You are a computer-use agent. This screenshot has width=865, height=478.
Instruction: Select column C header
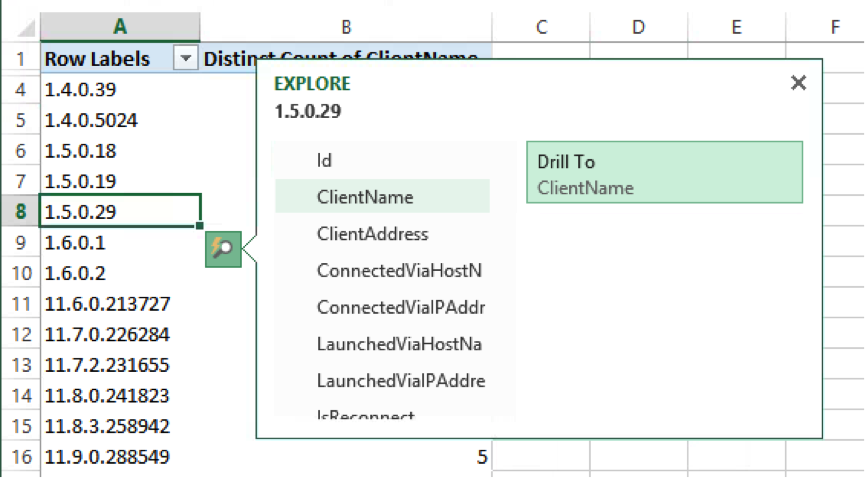tap(541, 27)
